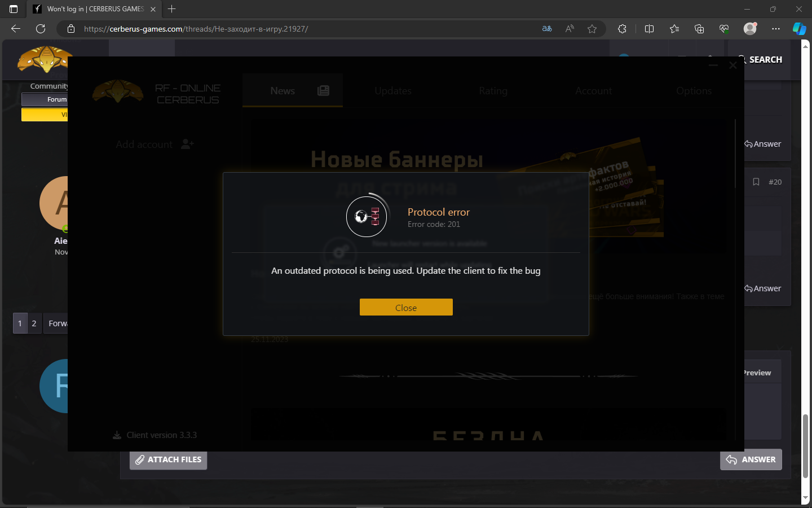Click the ATTACH FILES button

(x=169, y=459)
